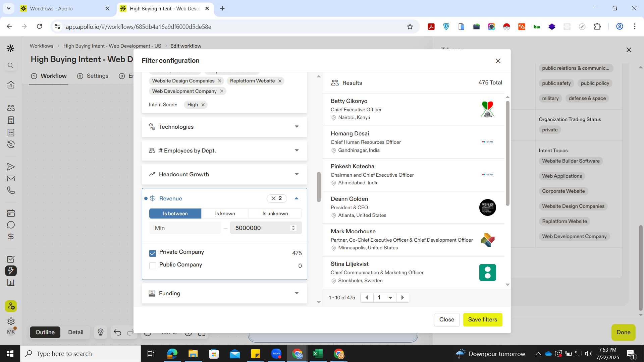
Task: Save the filters
Action: [482, 320]
